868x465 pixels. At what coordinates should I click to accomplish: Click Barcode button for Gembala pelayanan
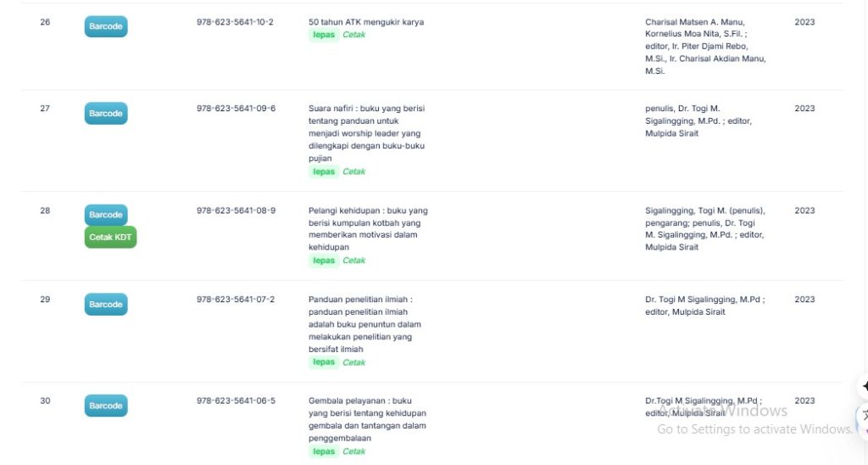tap(106, 406)
